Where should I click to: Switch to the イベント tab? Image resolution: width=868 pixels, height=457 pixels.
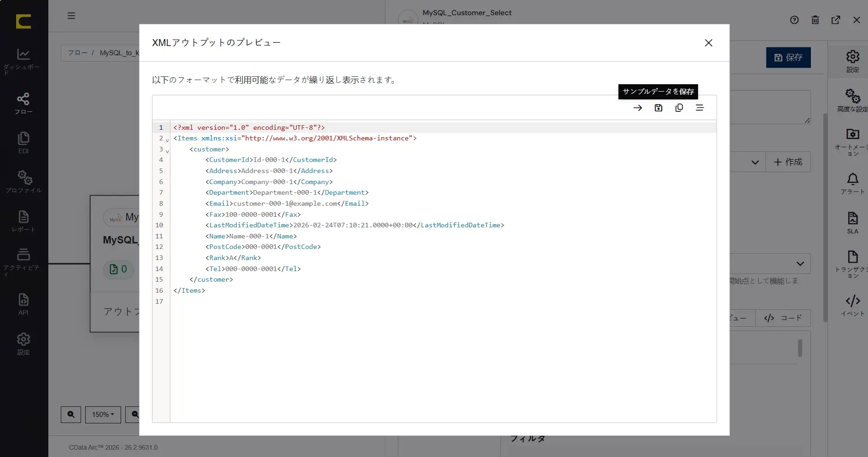tap(853, 305)
